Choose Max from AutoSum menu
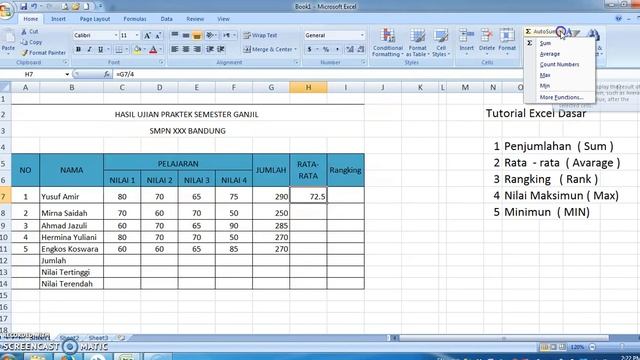 [x=545, y=75]
